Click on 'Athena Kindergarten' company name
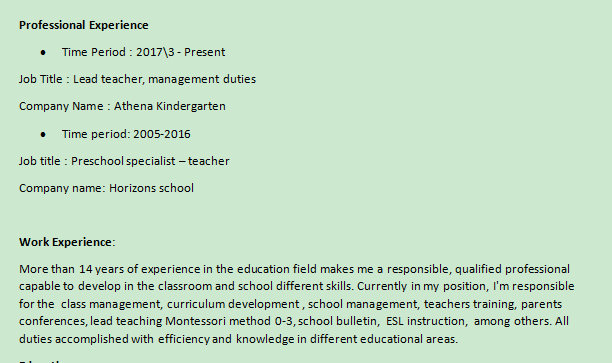612x363 pixels. [x=169, y=106]
